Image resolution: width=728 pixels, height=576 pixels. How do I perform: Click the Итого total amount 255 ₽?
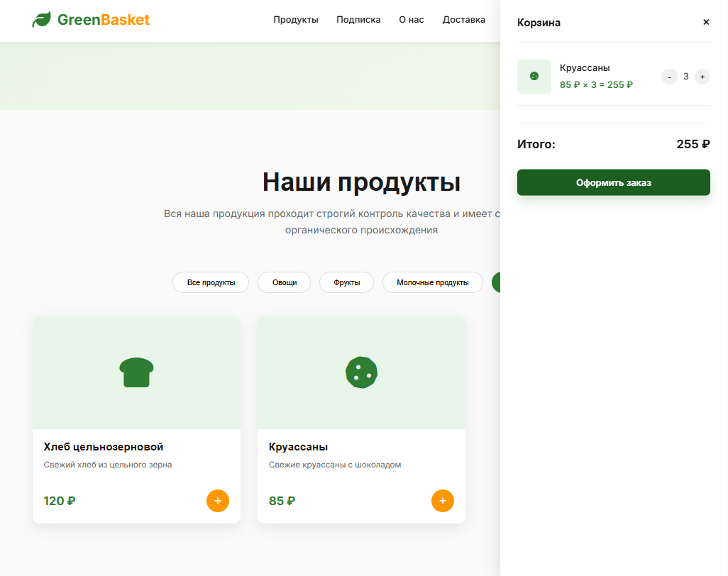pos(693,144)
